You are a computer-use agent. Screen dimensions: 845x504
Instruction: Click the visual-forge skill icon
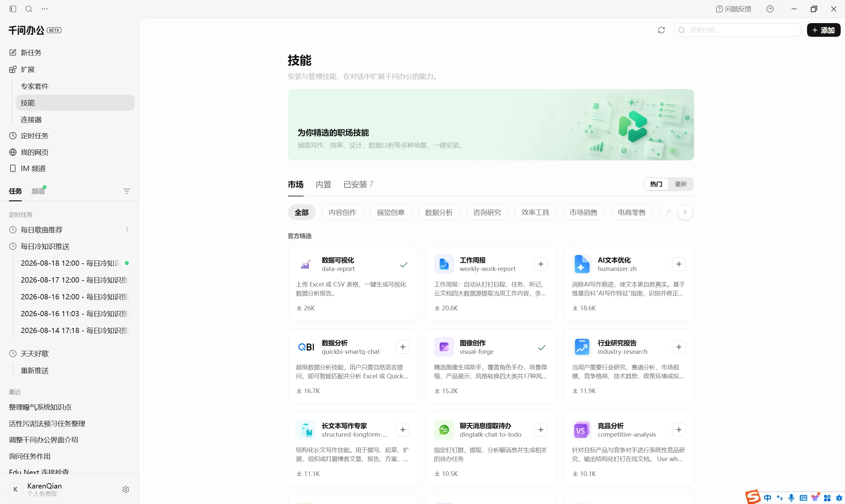pyautogui.click(x=444, y=347)
